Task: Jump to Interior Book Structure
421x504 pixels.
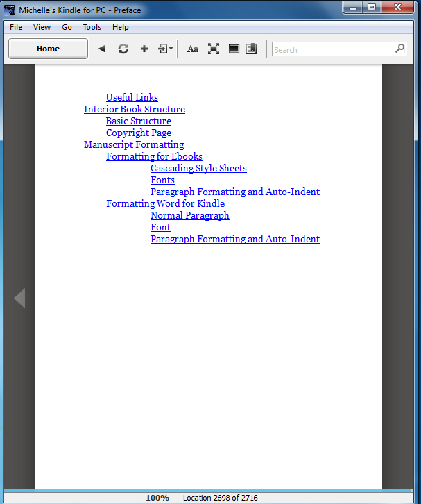Action: [135, 109]
